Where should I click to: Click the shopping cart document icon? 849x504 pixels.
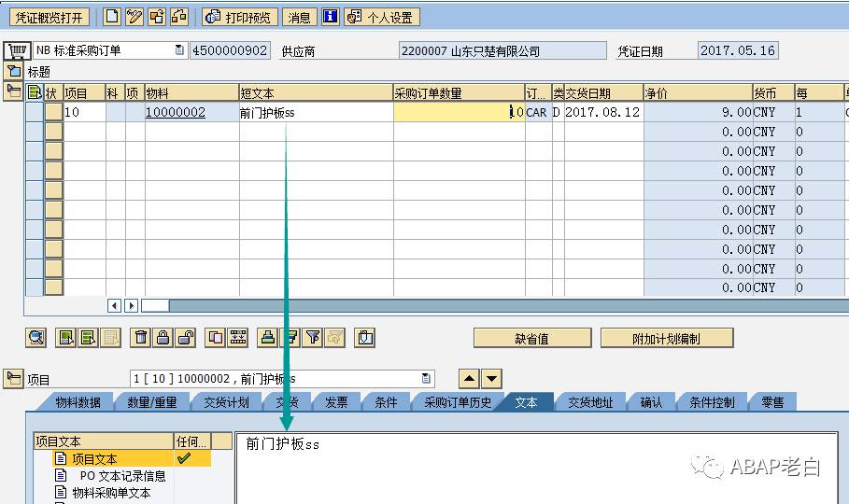(x=17, y=51)
